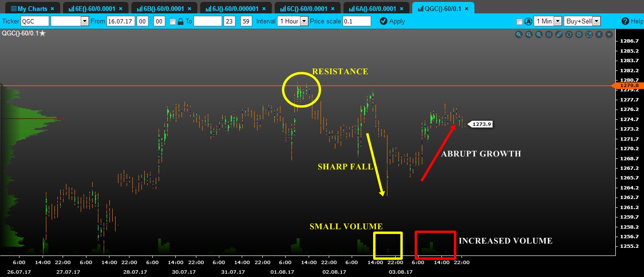
Task: Switch to 6E()-60/0.0001 tab
Action: point(95,9)
